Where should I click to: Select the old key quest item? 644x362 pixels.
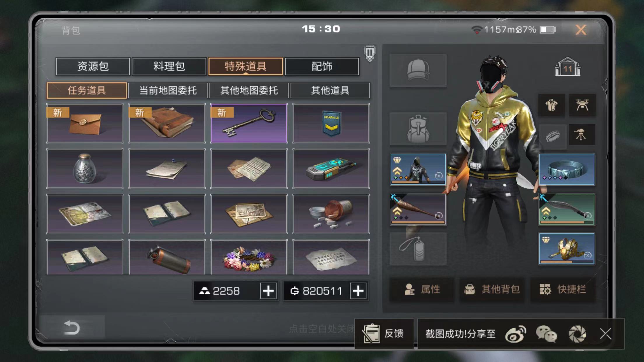click(x=249, y=123)
